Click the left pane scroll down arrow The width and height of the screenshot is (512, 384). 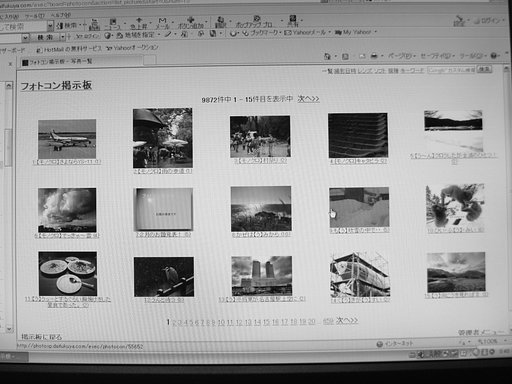point(9,329)
